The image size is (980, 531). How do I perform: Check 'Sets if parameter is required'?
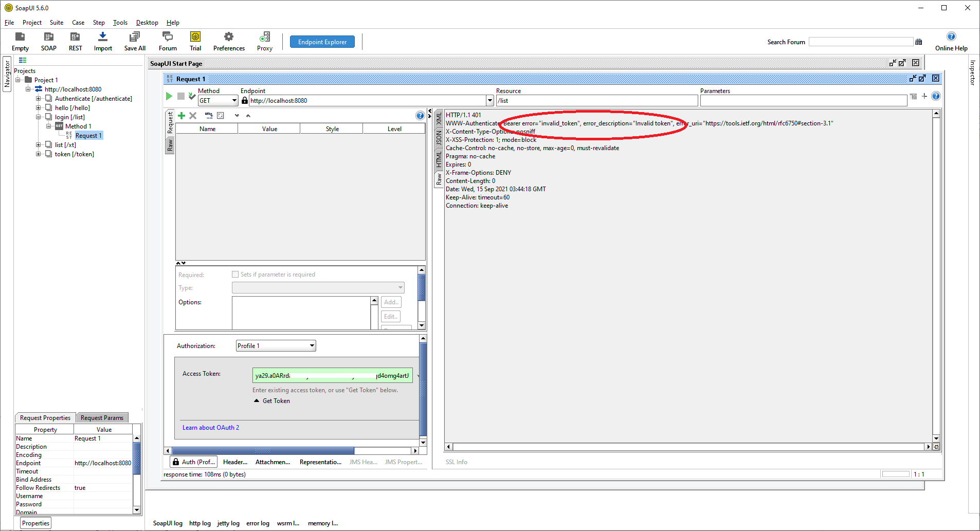pyautogui.click(x=235, y=274)
